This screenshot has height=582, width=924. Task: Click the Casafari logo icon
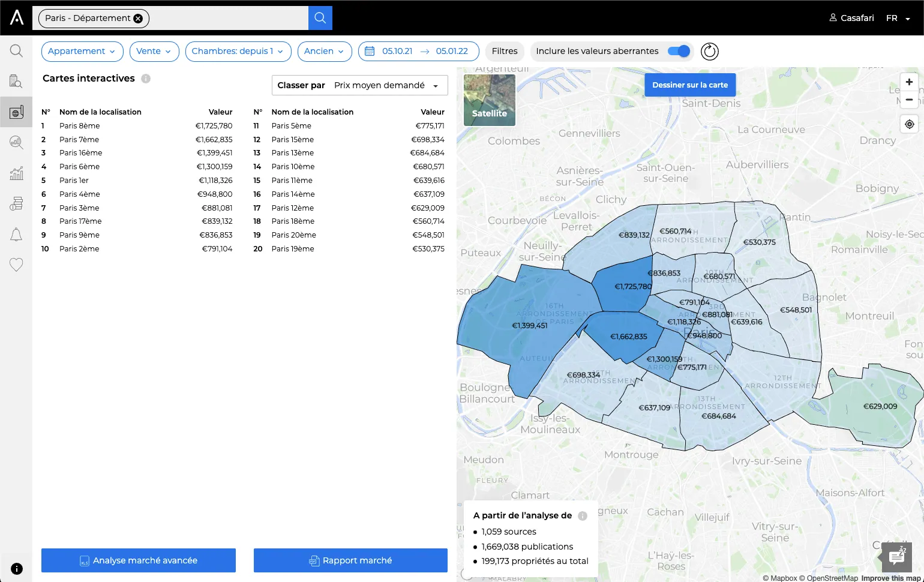tap(17, 17)
